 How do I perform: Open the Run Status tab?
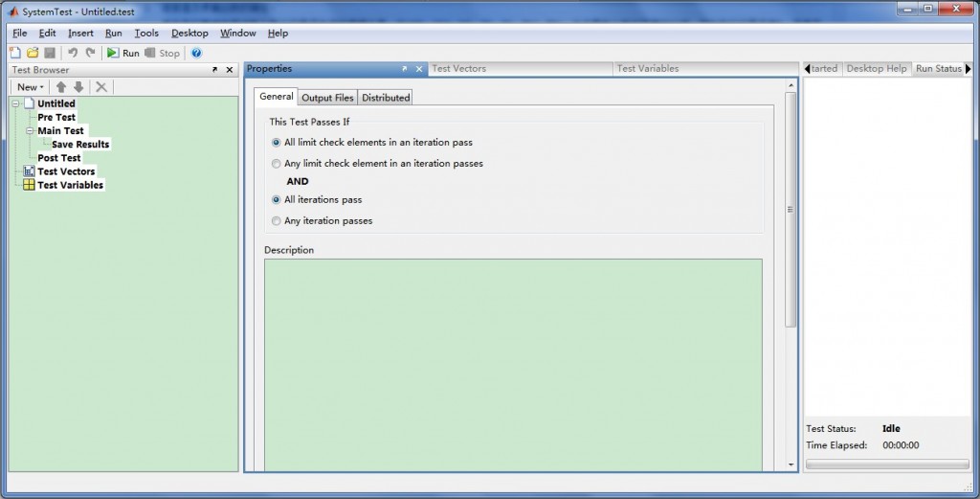(x=938, y=69)
